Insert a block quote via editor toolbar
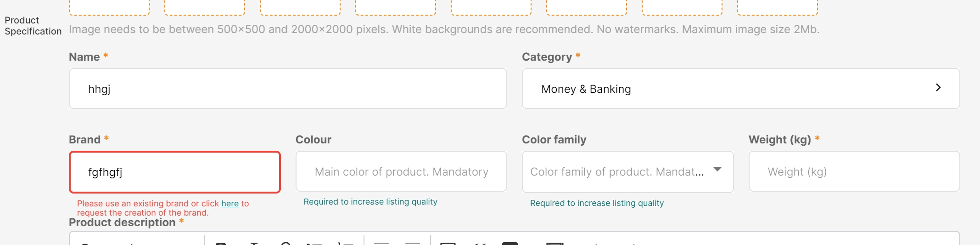Screen dimensions: 980x245 coord(480,243)
